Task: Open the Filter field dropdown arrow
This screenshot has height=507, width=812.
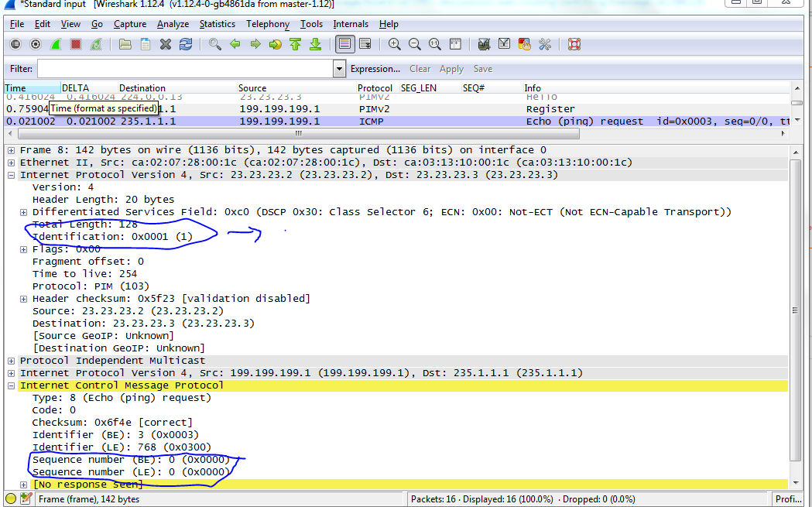Action: [338, 69]
